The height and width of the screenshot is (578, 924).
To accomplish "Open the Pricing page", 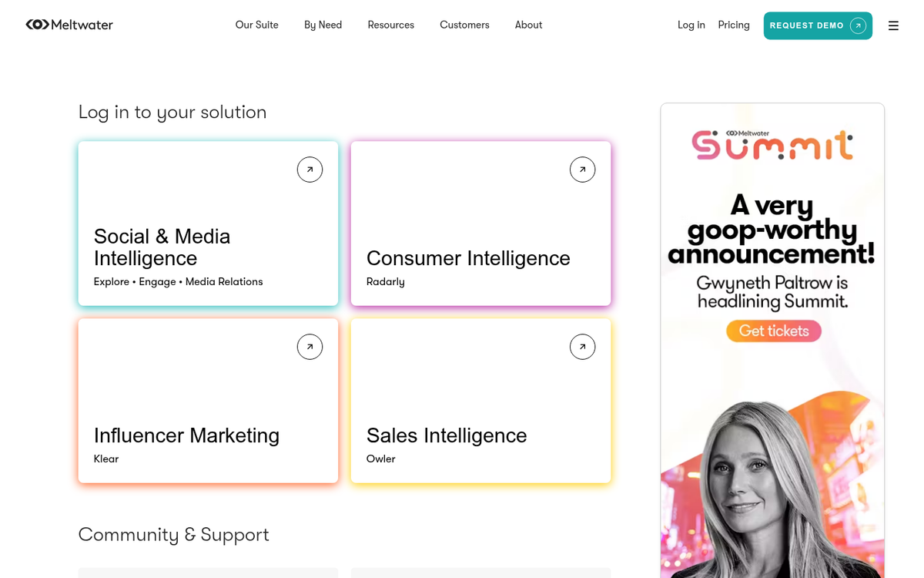I will (733, 25).
